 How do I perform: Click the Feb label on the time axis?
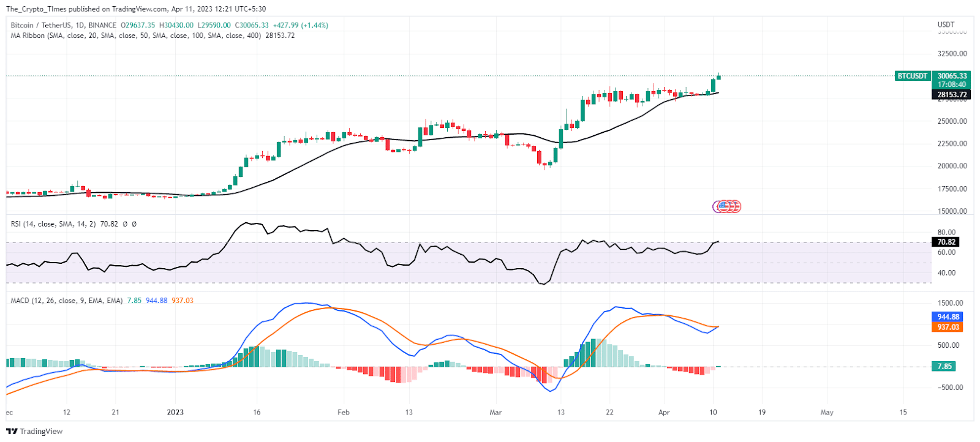[x=344, y=412]
